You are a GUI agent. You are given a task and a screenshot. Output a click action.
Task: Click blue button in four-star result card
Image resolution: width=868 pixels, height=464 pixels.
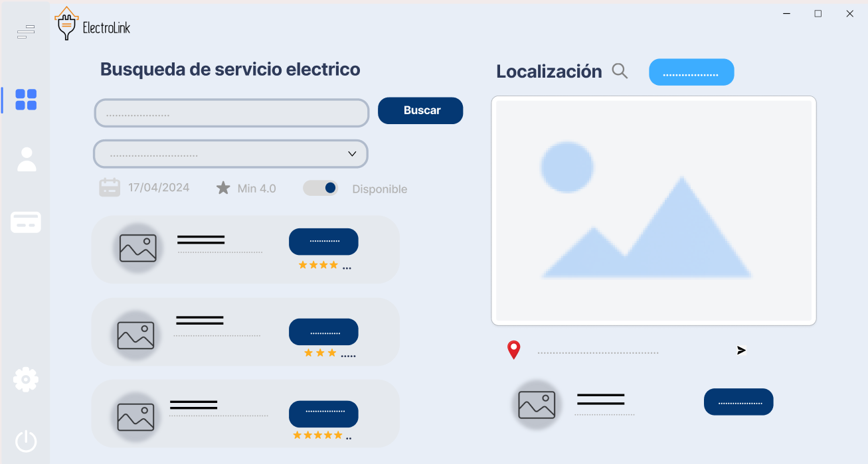[x=323, y=242]
